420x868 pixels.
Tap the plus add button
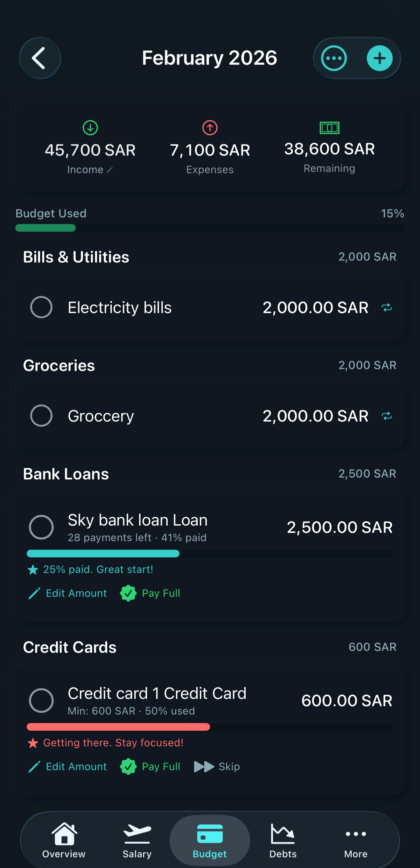click(x=380, y=58)
